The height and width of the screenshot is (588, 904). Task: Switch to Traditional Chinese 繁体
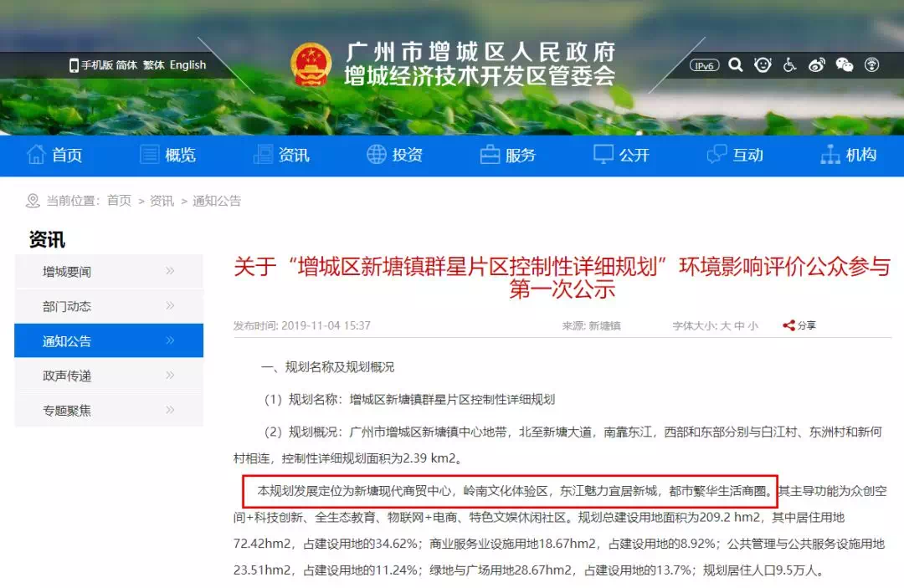tap(154, 65)
